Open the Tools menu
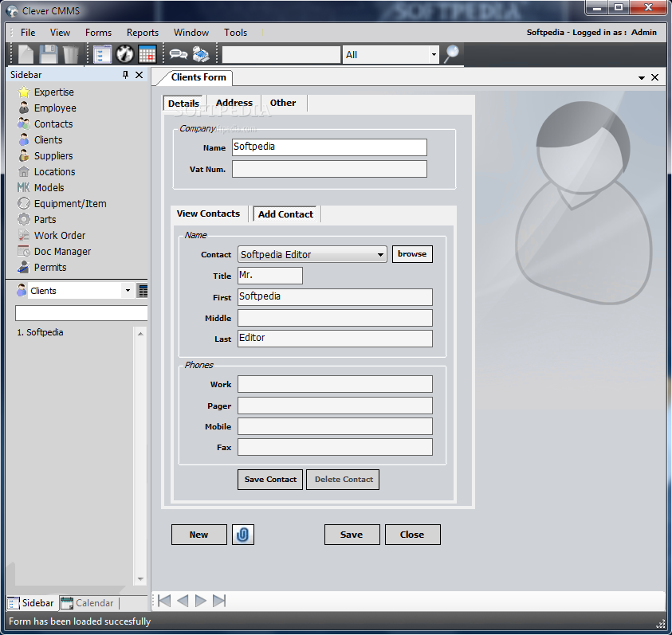This screenshot has width=672, height=635. click(235, 33)
